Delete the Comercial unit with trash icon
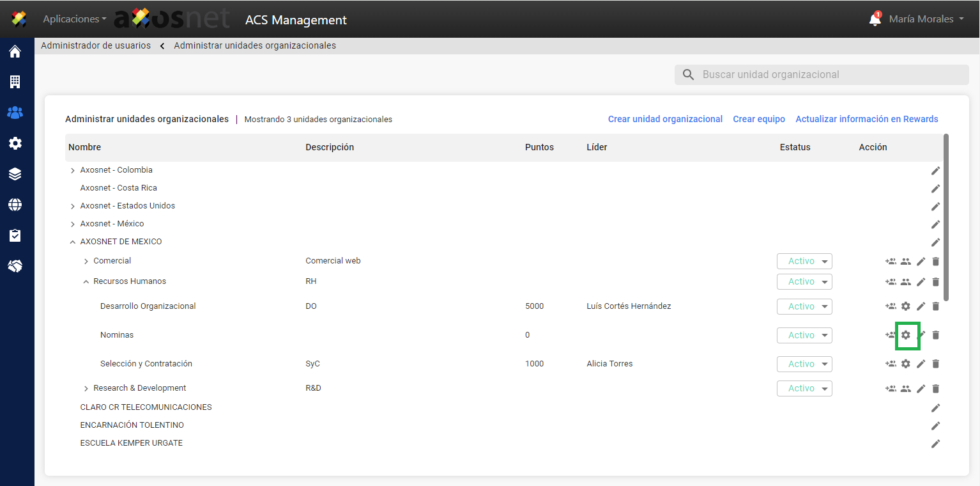The height and width of the screenshot is (486, 980). [936, 262]
